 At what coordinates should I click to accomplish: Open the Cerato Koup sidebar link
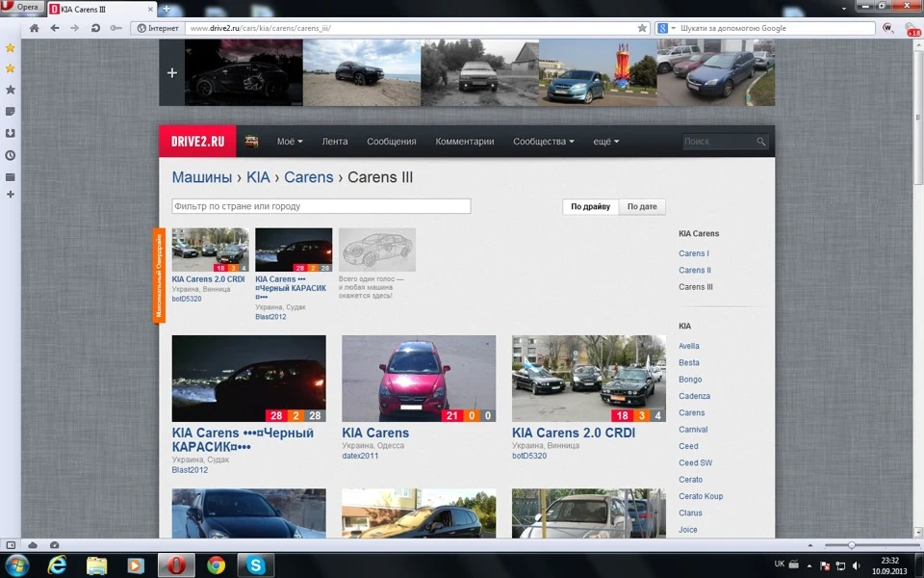701,496
